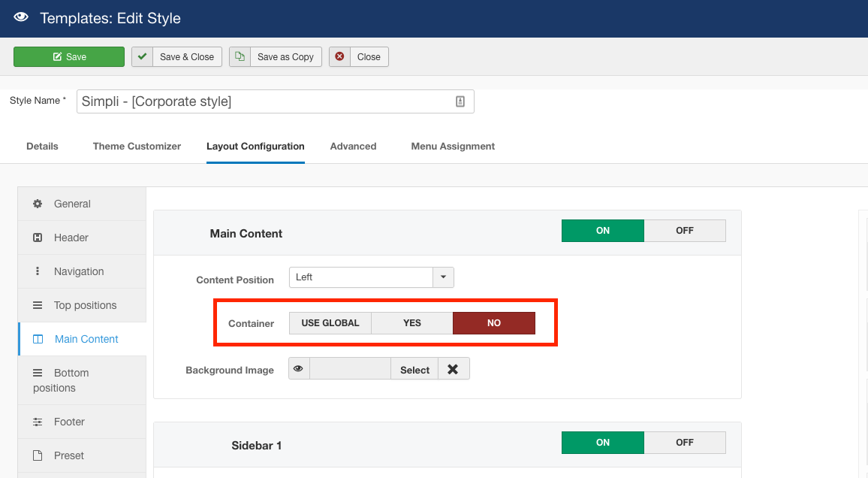Open General settings with gear icon
This screenshot has width=868, height=478.
(x=38, y=204)
